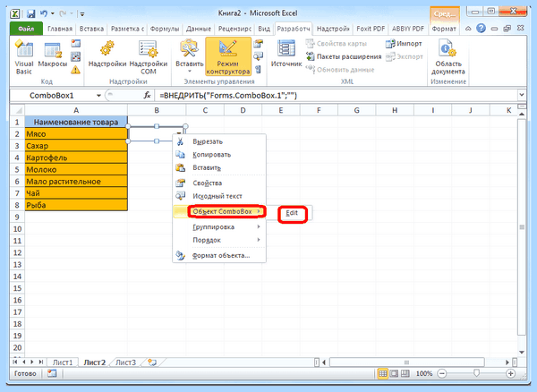Open the Visual Basic editor
Image resolution: width=537 pixels, height=392 pixels.
point(23,57)
